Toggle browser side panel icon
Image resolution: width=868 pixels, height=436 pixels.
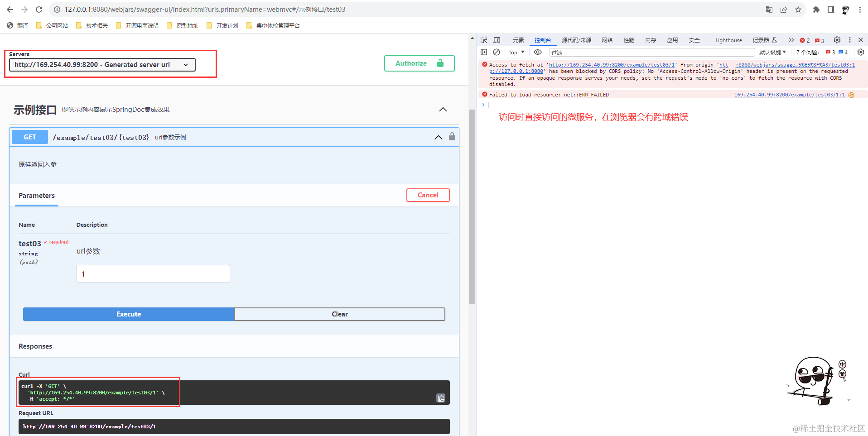click(x=831, y=10)
